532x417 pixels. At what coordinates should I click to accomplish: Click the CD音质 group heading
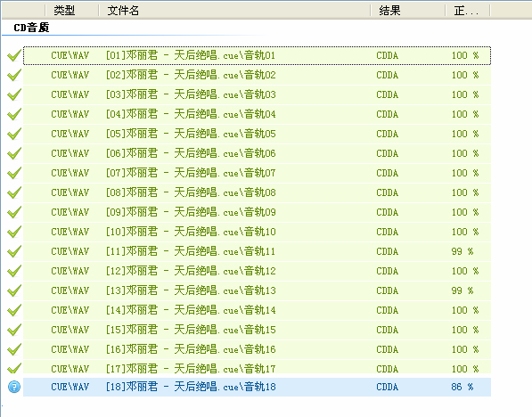tap(31, 28)
